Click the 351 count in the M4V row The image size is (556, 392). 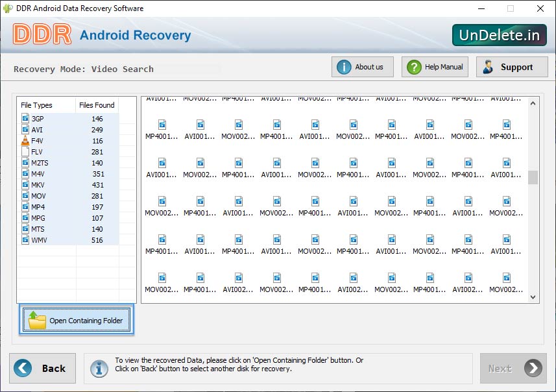pos(98,174)
